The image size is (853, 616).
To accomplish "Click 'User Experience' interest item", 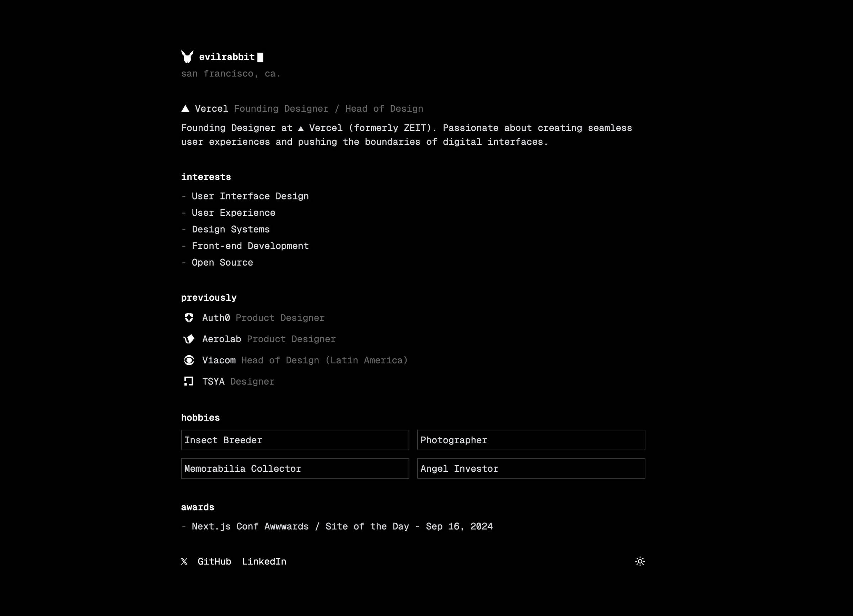I will pyautogui.click(x=234, y=213).
